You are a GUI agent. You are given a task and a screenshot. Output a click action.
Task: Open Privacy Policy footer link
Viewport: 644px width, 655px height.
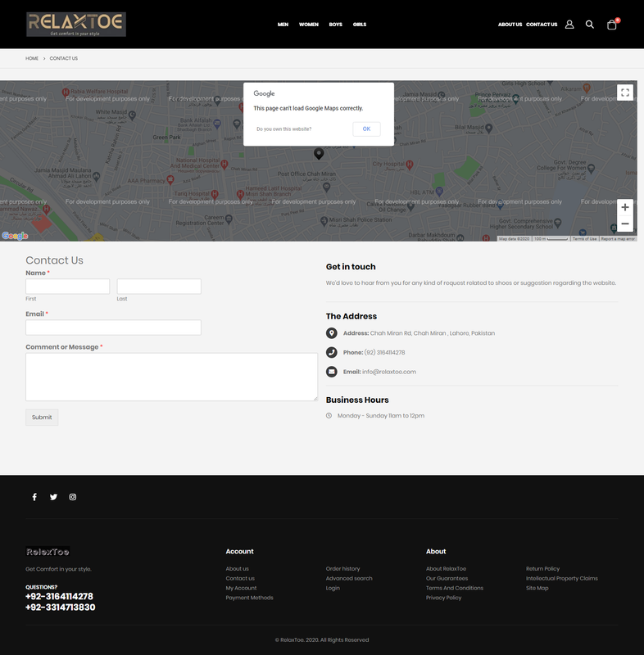[x=444, y=598]
